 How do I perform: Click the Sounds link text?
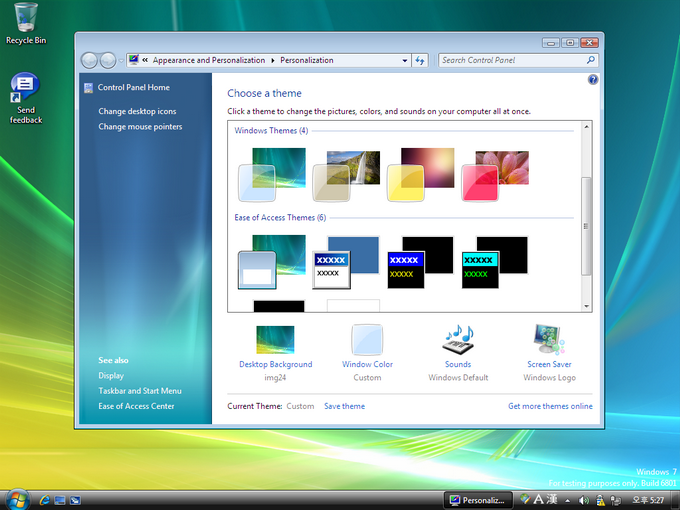[x=458, y=364]
